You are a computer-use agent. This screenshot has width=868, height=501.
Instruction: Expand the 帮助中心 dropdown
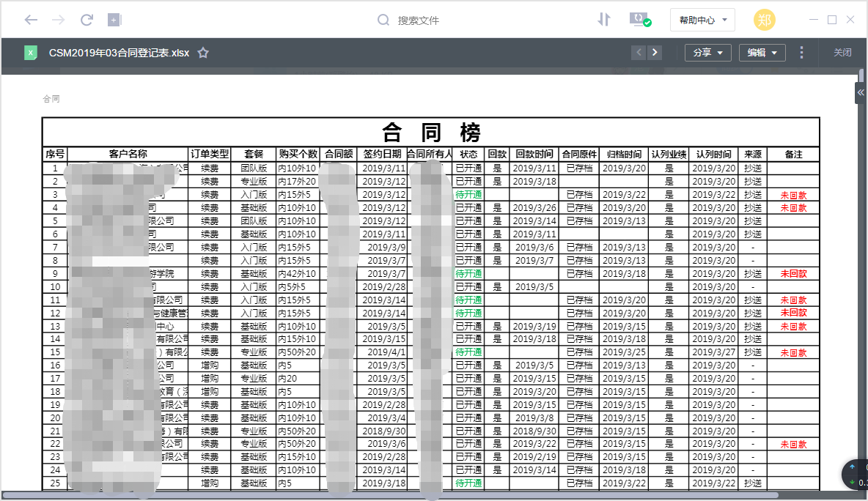[x=702, y=20]
